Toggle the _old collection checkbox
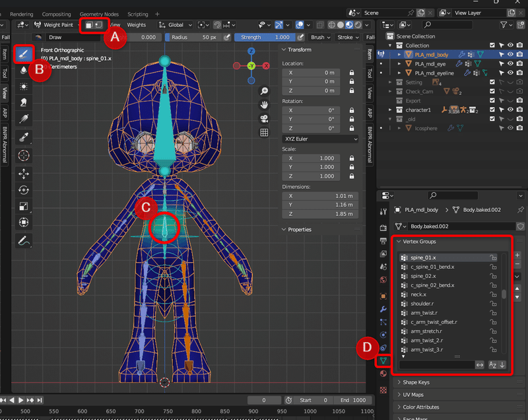 (492, 119)
